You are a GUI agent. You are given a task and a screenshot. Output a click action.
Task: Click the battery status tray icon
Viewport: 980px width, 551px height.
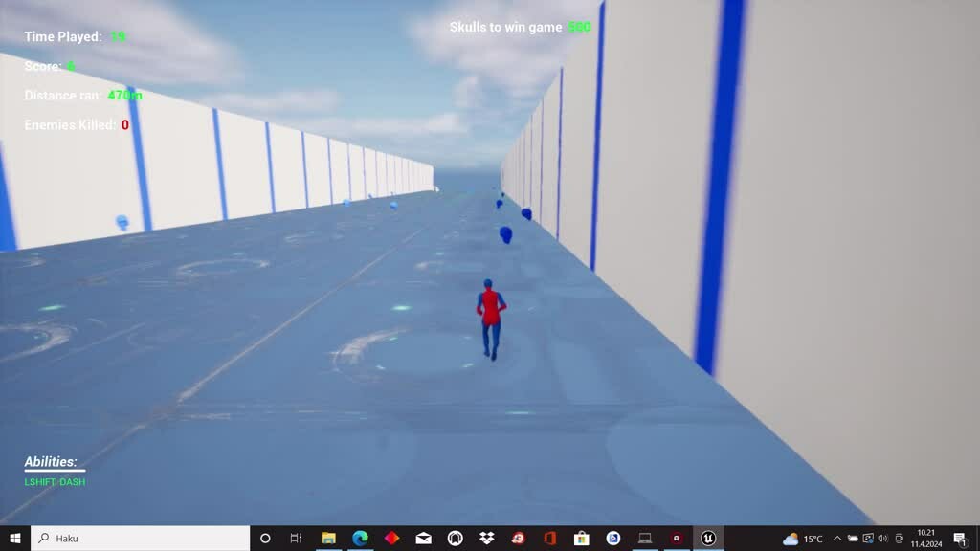pos(853,539)
